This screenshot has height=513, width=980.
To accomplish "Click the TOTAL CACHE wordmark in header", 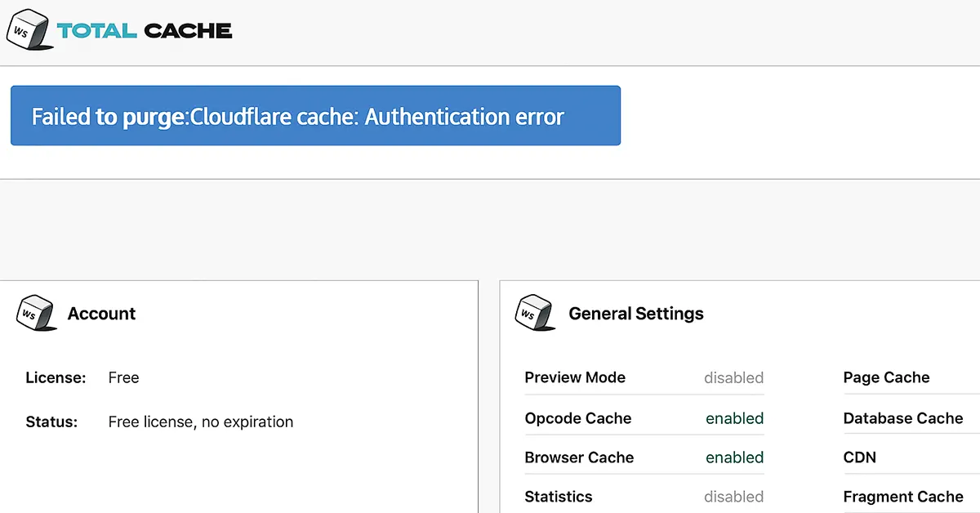I will click(x=145, y=31).
